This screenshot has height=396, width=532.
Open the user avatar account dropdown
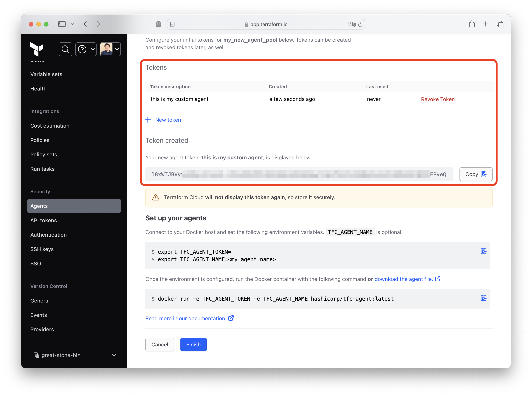(x=110, y=49)
